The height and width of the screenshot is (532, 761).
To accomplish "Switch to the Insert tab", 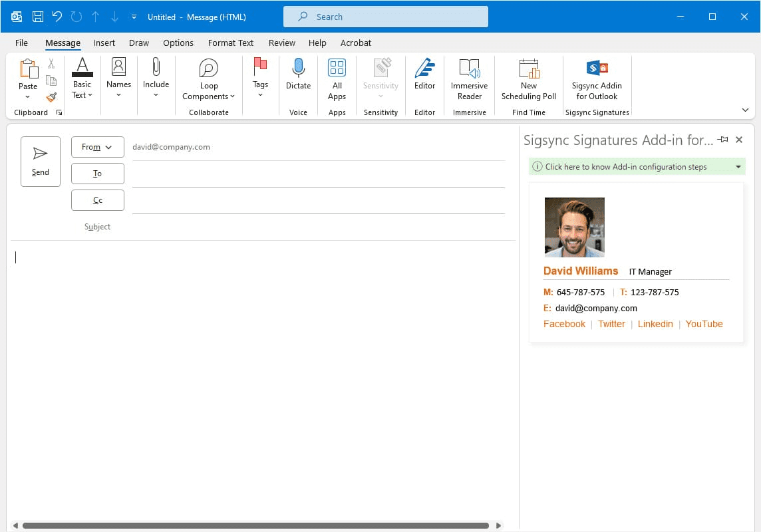I will pos(104,43).
